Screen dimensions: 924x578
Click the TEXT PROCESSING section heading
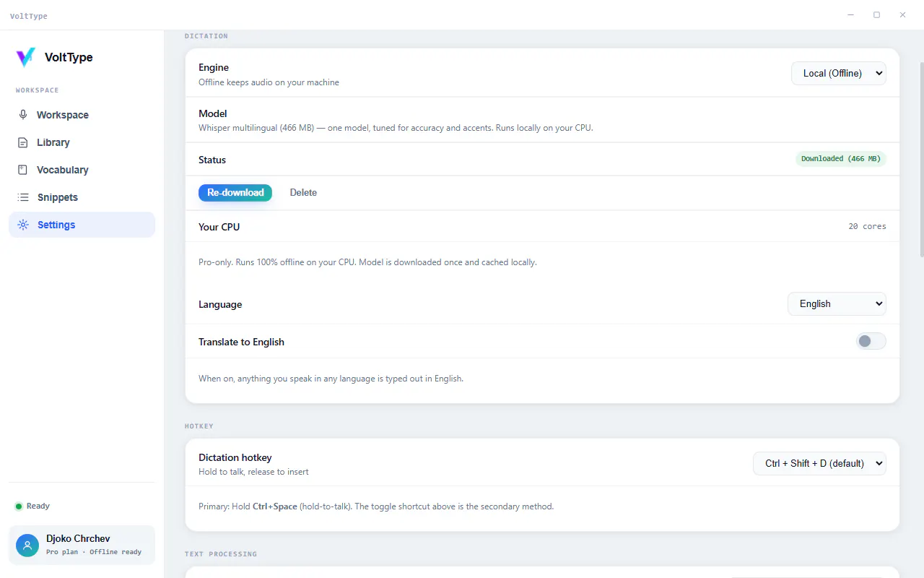220,554
